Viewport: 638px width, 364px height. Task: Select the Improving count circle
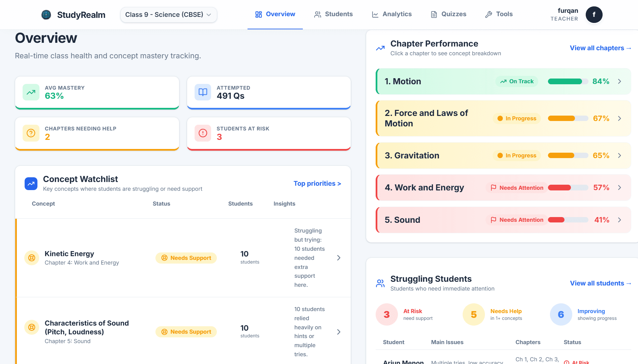(561, 314)
